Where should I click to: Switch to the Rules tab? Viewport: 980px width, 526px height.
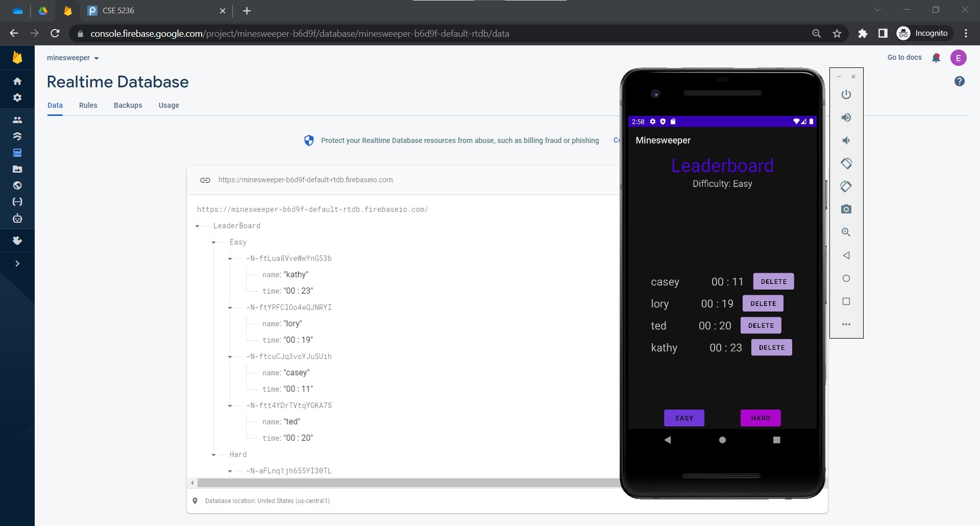coord(88,105)
